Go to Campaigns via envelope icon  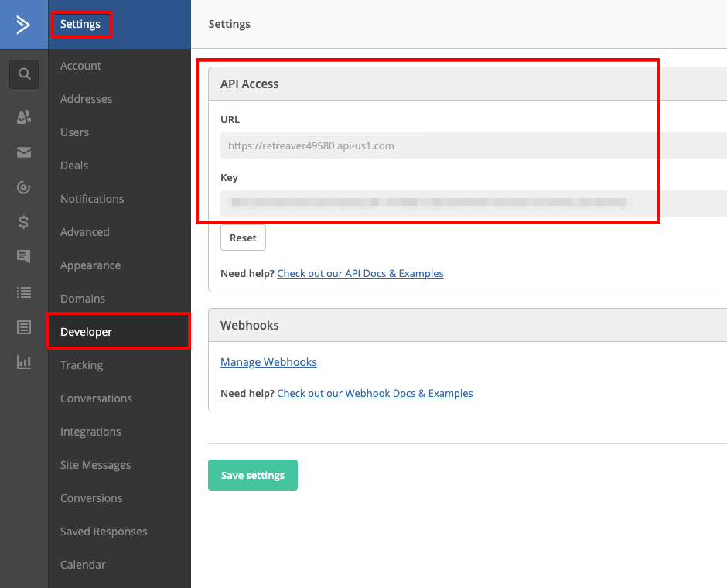pyautogui.click(x=24, y=152)
